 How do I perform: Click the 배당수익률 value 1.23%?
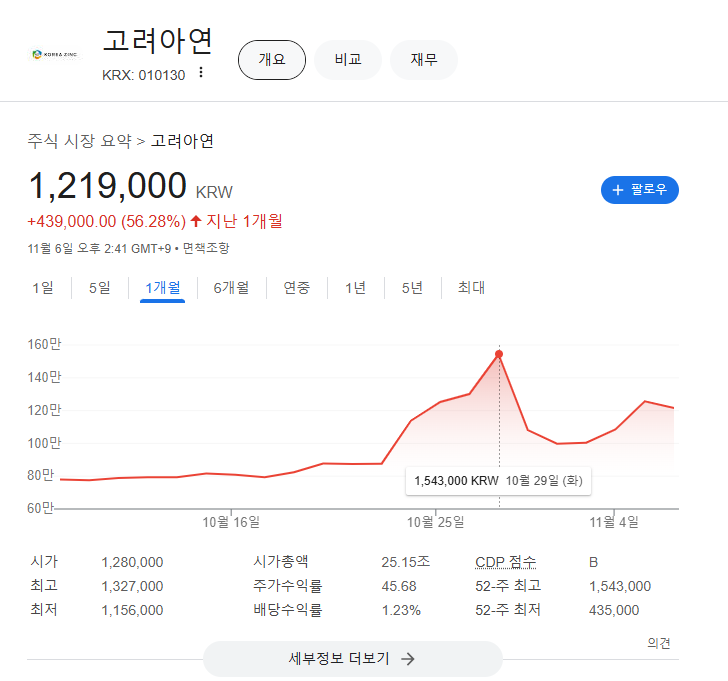pos(401,610)
